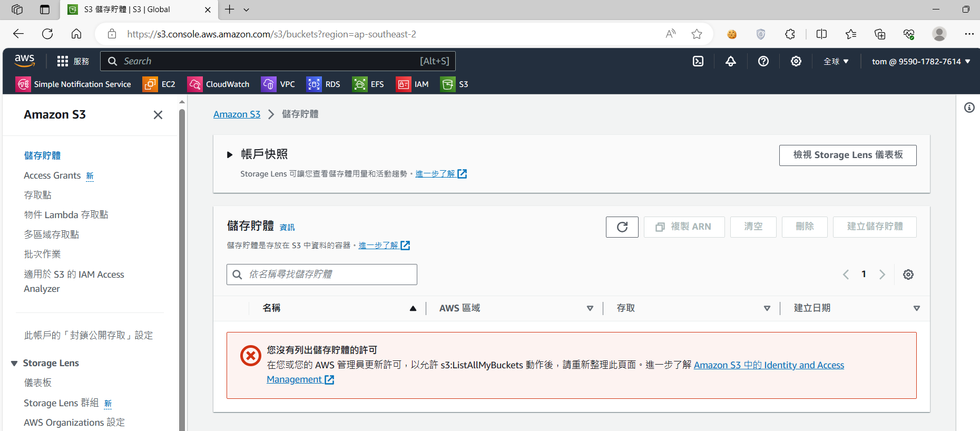This screenshot has height=431, width=980.
Task: Open 存取點 in side navigation
Action: pyautogui.click(x=37, y=195)
